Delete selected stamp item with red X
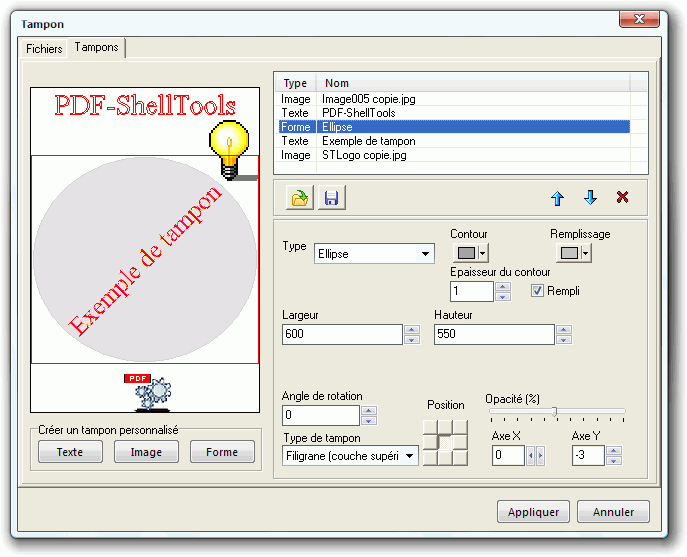687x557 pixels. coord(622,197)
